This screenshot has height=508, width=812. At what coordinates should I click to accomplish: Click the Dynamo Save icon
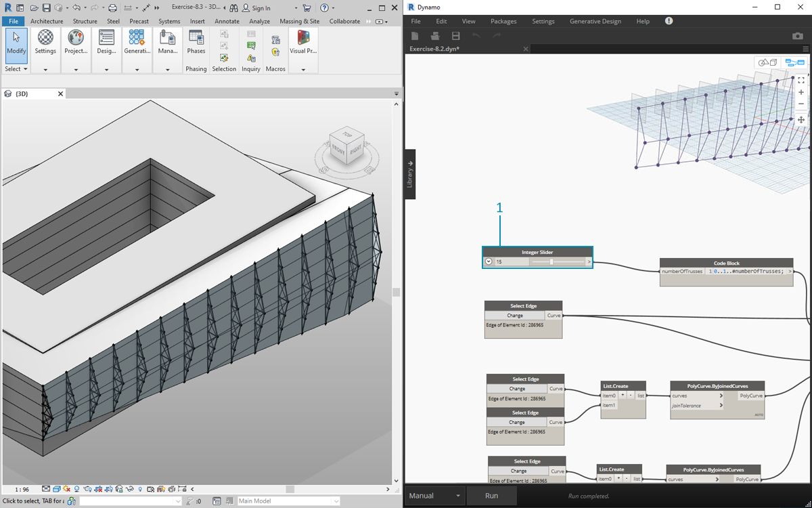(x=455, y=35)
